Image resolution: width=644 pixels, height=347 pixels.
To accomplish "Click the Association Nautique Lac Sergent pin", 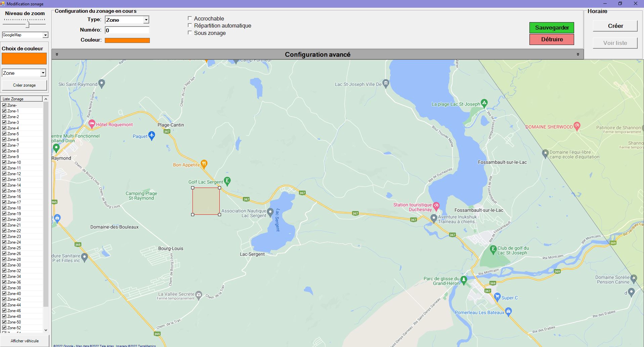I will point(270,213).
